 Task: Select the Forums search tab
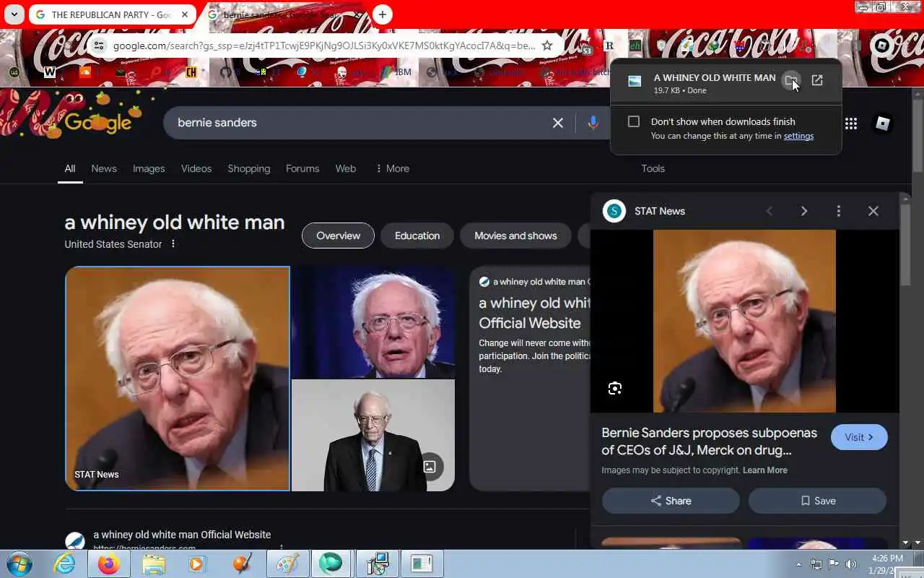click(x=302, y=168)
